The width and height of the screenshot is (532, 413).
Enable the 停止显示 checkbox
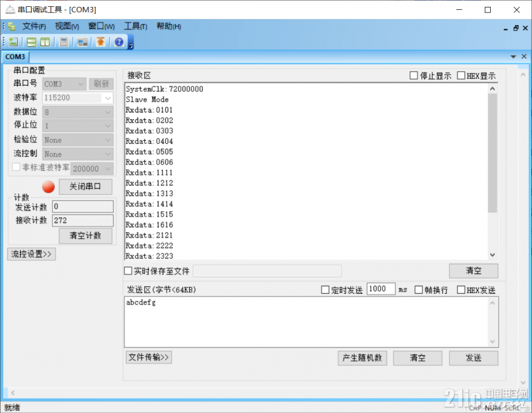(414, 75)
